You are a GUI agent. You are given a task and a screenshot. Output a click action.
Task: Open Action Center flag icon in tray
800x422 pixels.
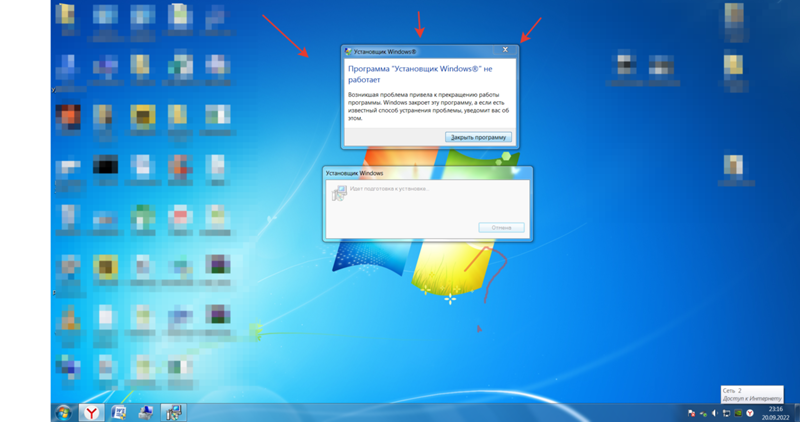[x=692, y=413]
